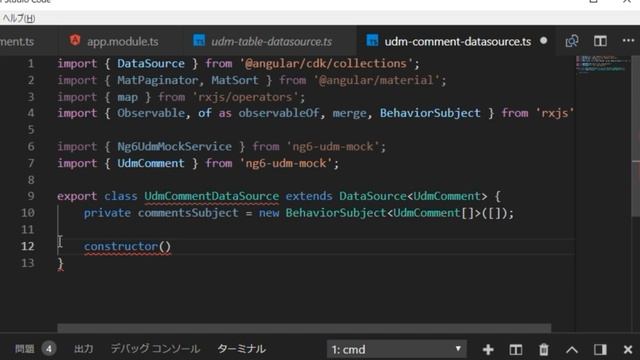Click '@angular/cdk/collections' string on line 1
Screen dimensions: 640x360
[326, 63]
